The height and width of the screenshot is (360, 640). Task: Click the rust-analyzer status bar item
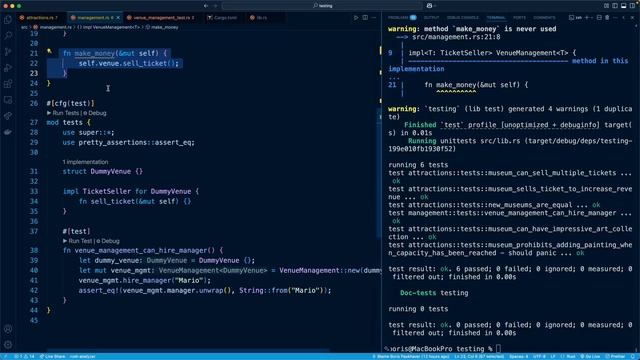coord(82,356)
